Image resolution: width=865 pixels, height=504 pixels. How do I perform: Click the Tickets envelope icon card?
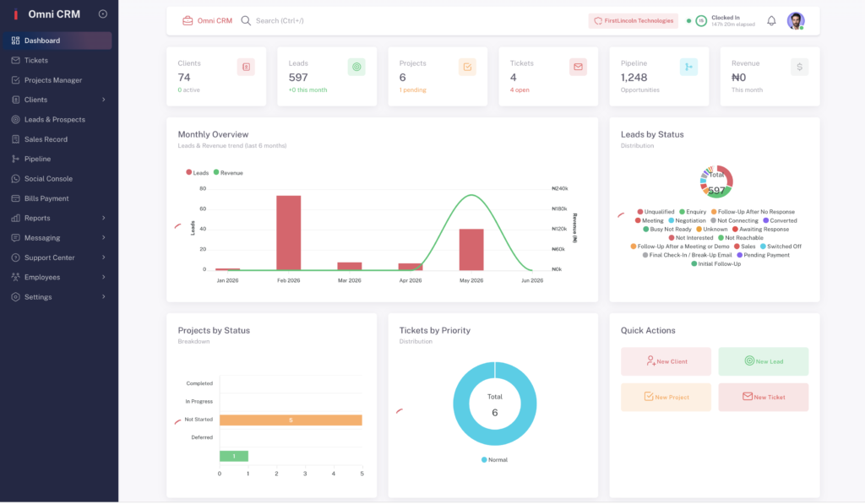578,68
